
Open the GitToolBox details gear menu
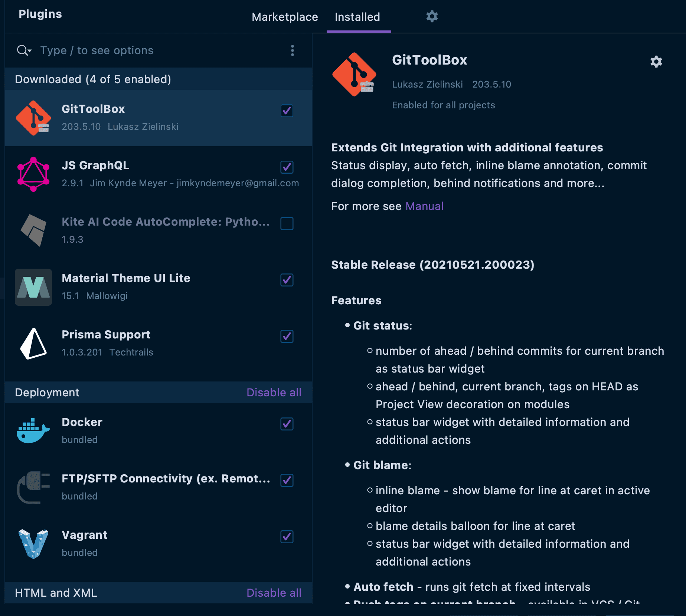656,62
